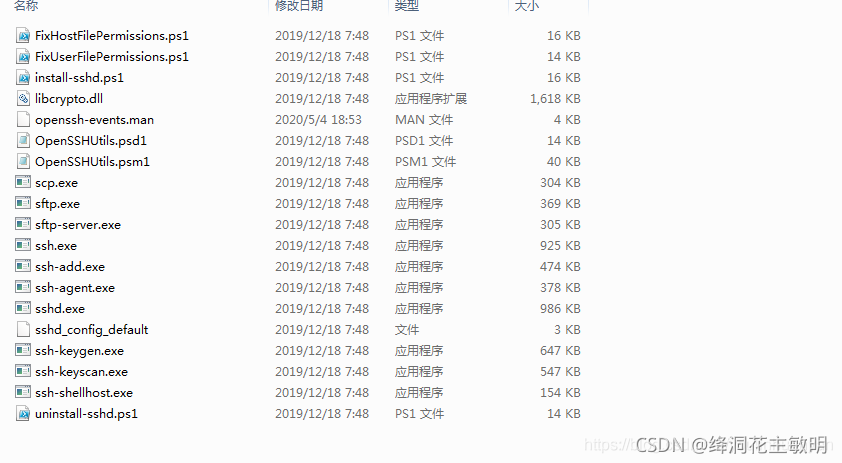Select the OpenSSHUtils.psm1 file name
Image resolution: width=842 pixels, height=463 pixels.
click(92, 162)
